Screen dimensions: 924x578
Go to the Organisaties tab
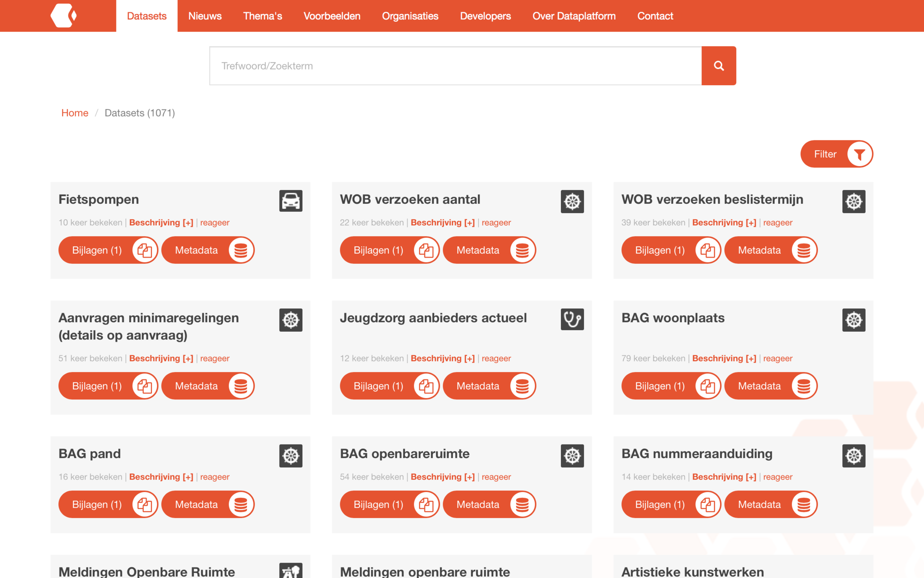pyautogui.click(x=410, y=16)
